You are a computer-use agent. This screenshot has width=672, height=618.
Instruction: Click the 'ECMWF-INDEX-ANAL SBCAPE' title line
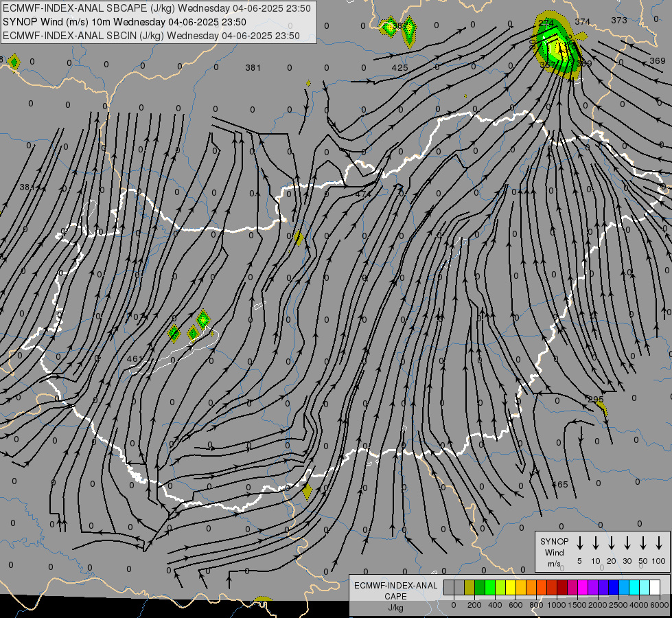click(157, 8)
